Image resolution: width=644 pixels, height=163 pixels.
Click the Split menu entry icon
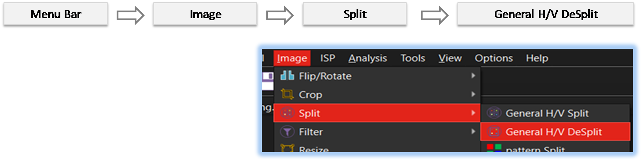pyautogui.click(x=287, y=113)
